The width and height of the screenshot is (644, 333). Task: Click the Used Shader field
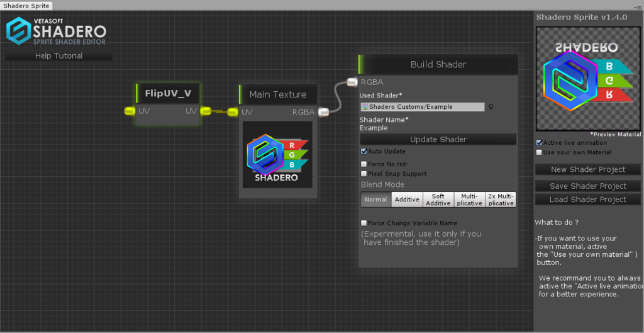(423, 107)
